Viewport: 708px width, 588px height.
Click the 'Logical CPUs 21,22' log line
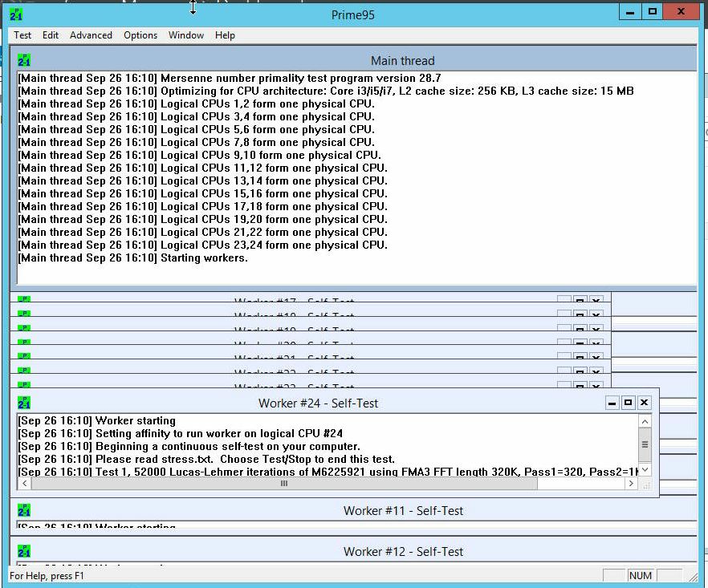pyautogui.click(x=202, y=233)
